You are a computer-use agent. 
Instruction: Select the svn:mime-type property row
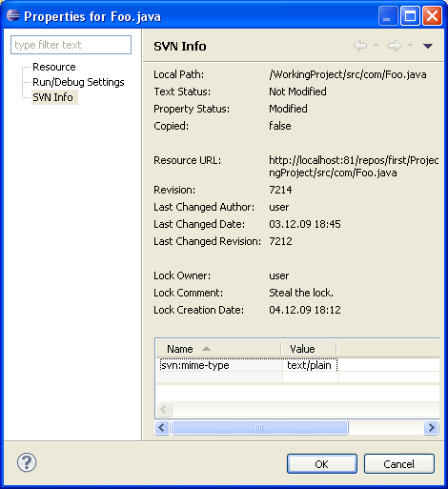(297, 365)
